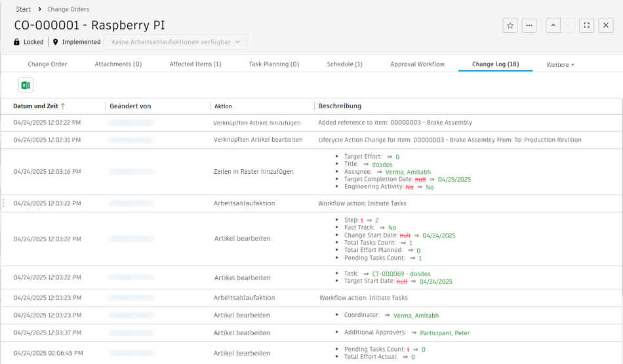Open the Affected Items (1) tab
Viewport: 623px width, 364px height.
pyautogui.click(x=195, y=64)
